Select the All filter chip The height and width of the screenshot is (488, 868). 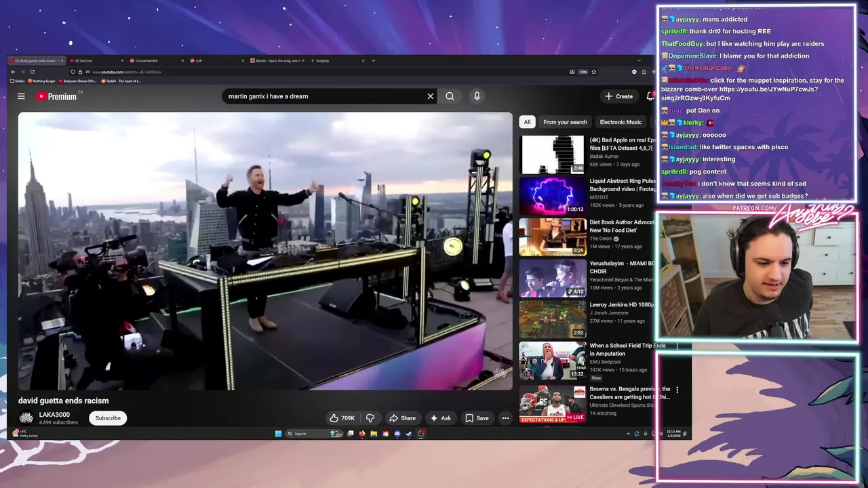click(527, 122)
